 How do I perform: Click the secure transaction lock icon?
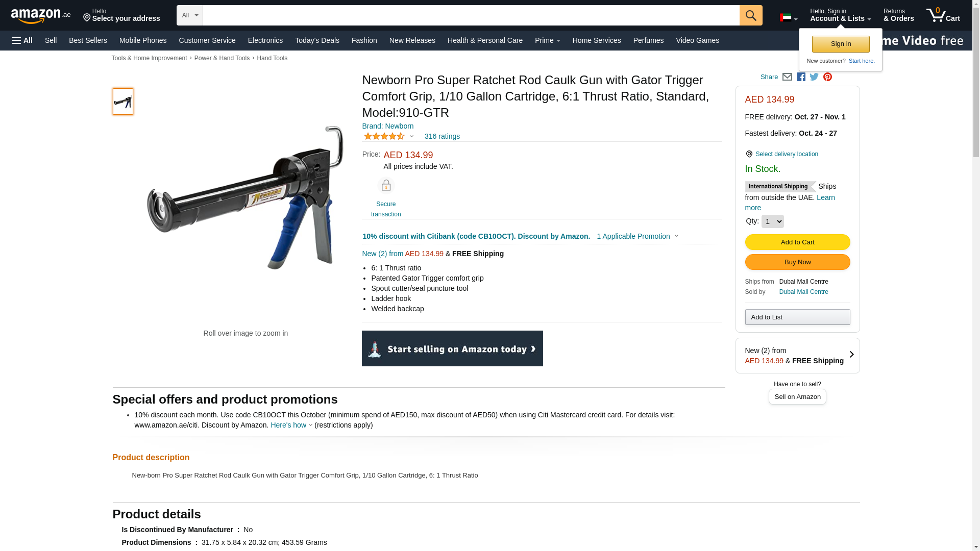coord(386,186)
